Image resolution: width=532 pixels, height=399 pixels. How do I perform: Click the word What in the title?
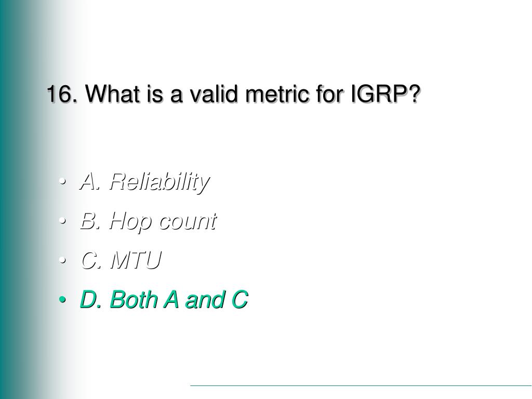pos(113,94)
